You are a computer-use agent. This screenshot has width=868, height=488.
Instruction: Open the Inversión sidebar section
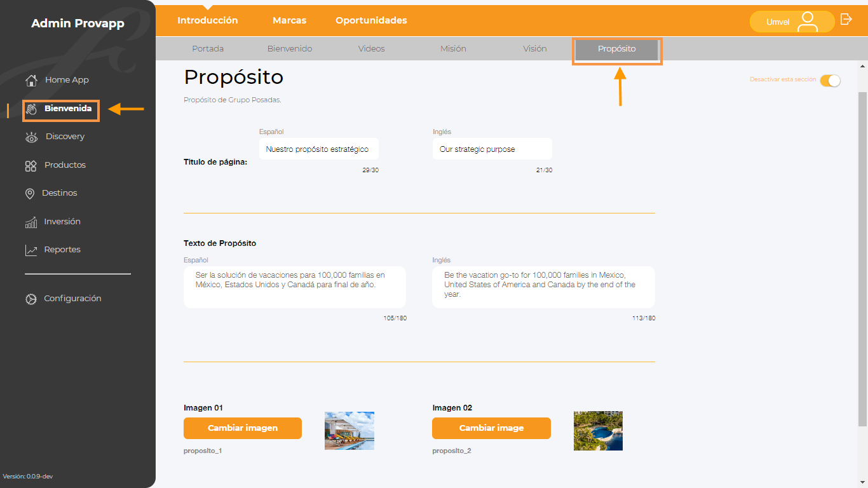click(x=62, y=222)
